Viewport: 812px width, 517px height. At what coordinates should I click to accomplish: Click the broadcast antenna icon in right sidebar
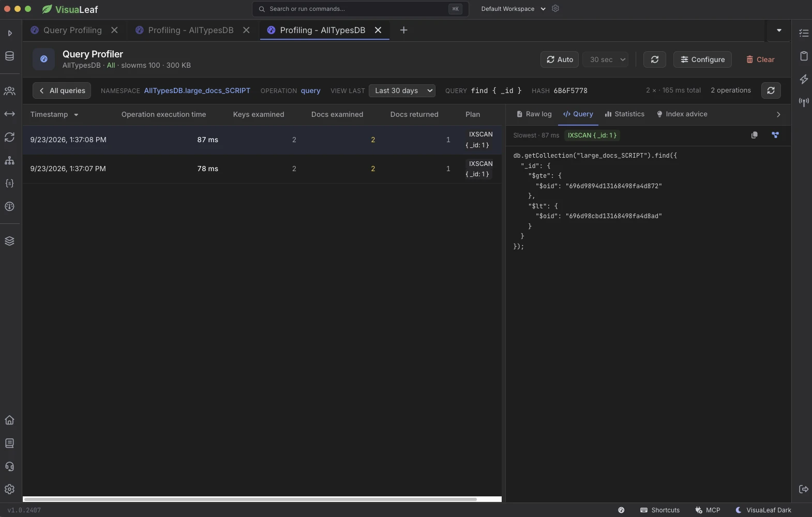click(x=804, y=102)
